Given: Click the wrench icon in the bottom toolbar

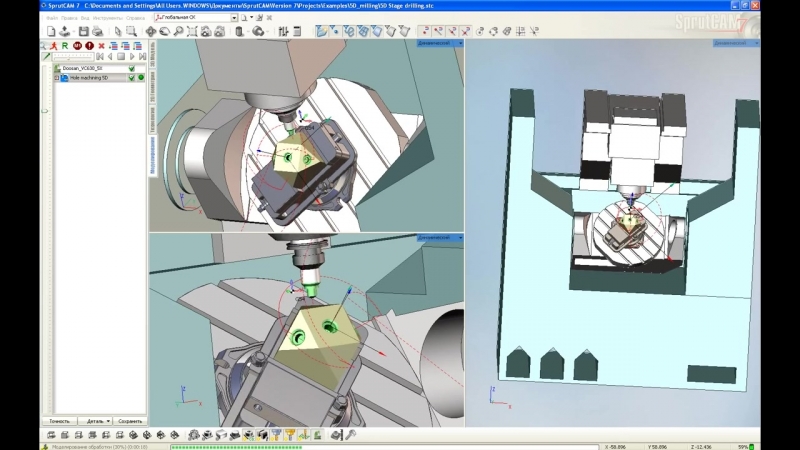Looking at the screenshot, I should pyautogui.click(x=351, y=435).
